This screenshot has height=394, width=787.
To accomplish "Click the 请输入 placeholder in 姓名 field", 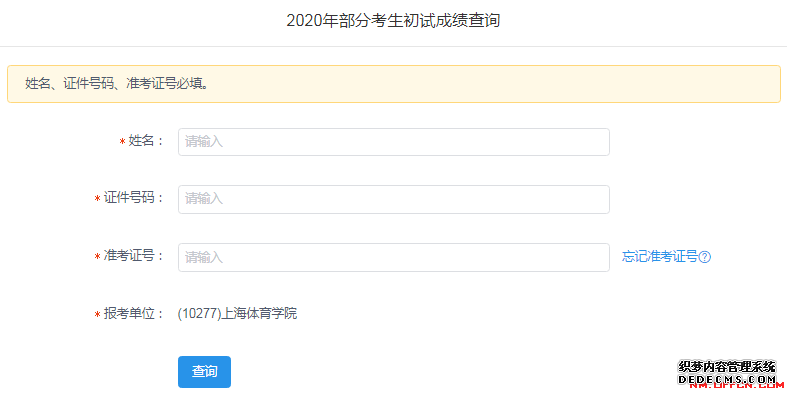I will (x=203, y=142).
